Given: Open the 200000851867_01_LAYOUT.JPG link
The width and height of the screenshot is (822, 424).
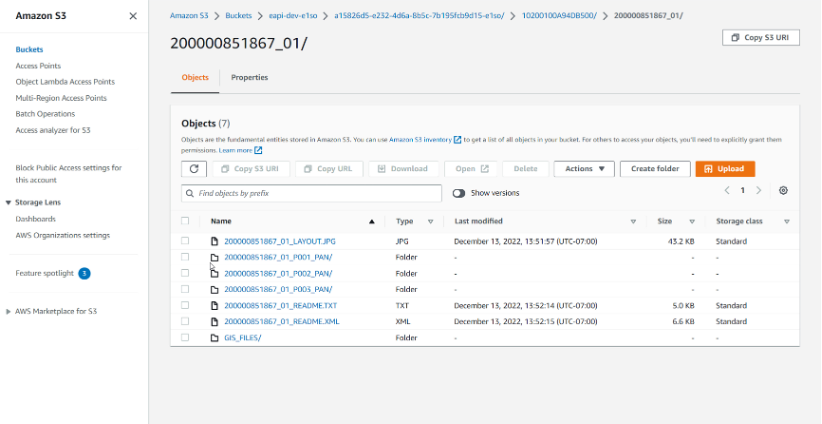Looking at the screenshot, I should pos(280,242).
